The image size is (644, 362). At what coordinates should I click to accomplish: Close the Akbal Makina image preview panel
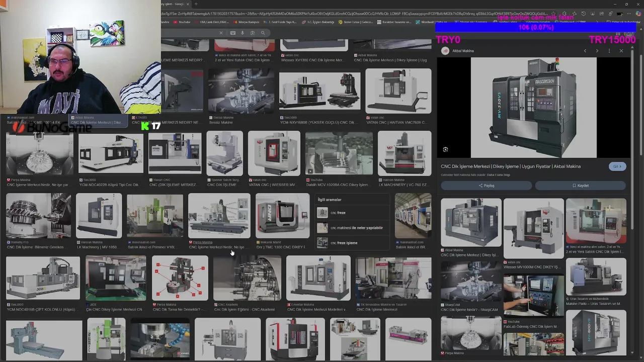(x=621, y=51)
